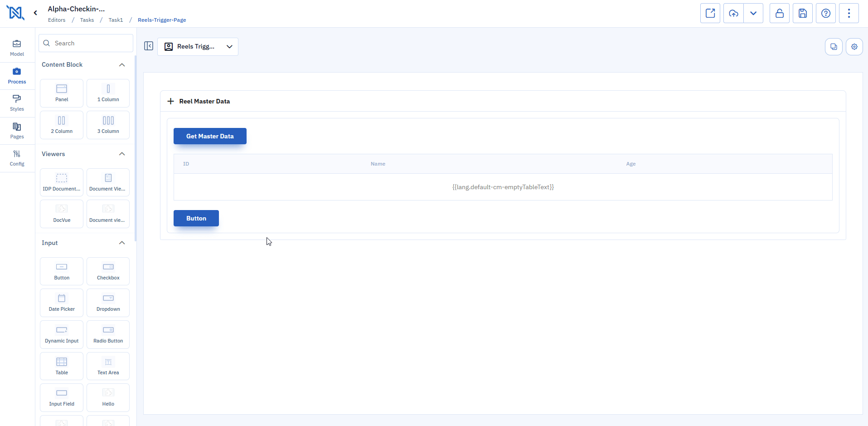Click the Name column header in the table

click(x=378, y=164)
